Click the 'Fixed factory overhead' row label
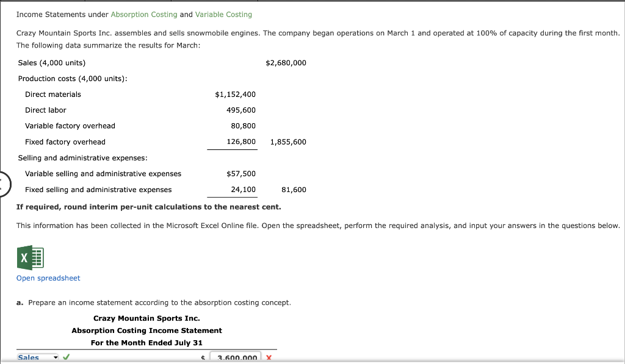The image size is (625, 364). tap(65, 142)
